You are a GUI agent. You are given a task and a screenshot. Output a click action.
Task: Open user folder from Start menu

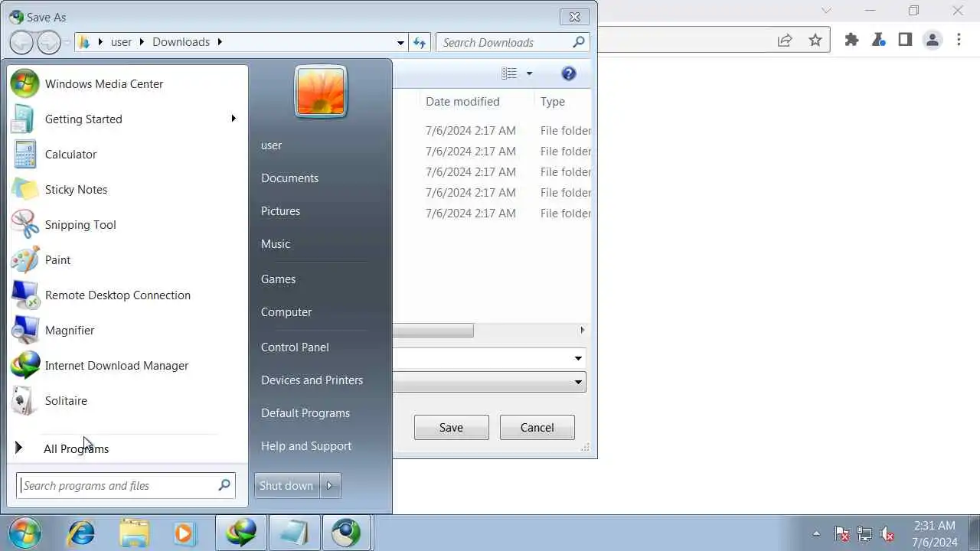(x=271, y=145)
